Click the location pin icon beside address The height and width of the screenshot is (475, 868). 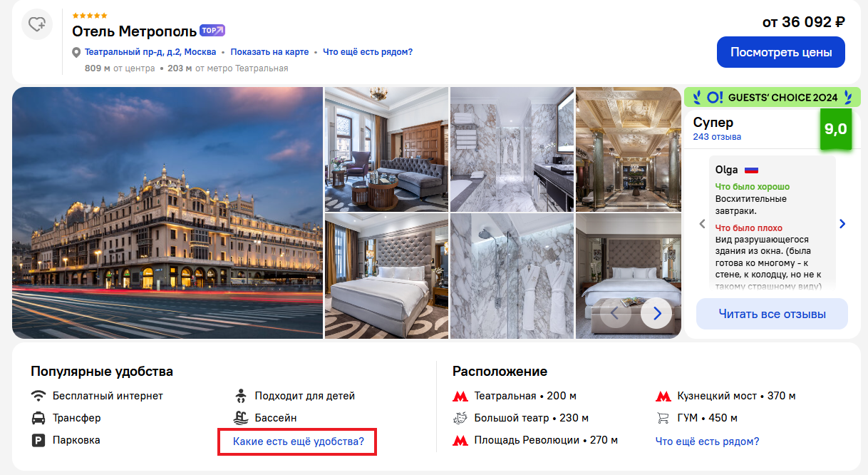[x=76, y=52]
